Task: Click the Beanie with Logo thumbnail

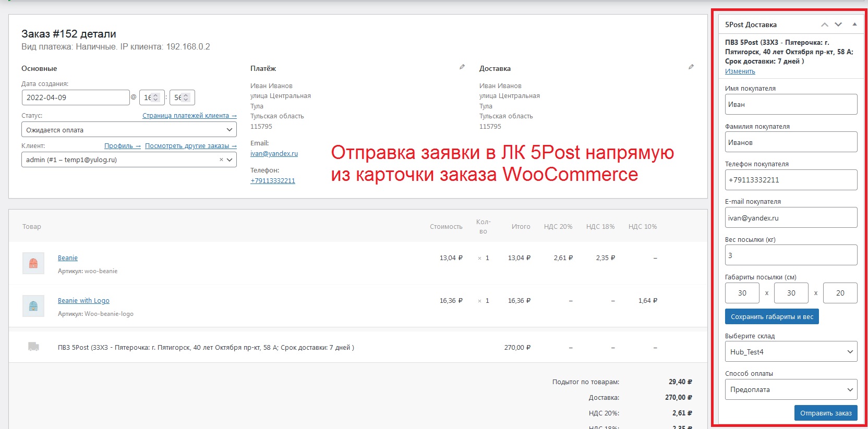Action: pos(33,306)
